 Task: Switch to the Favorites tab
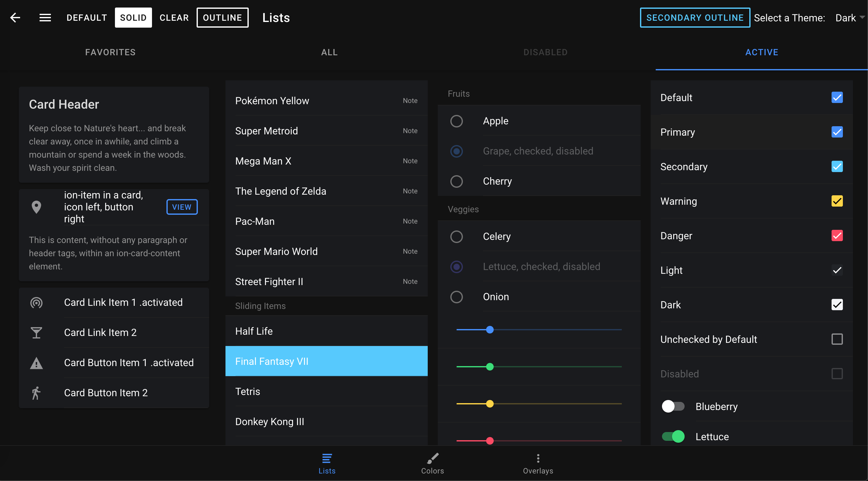pos(110,52)
